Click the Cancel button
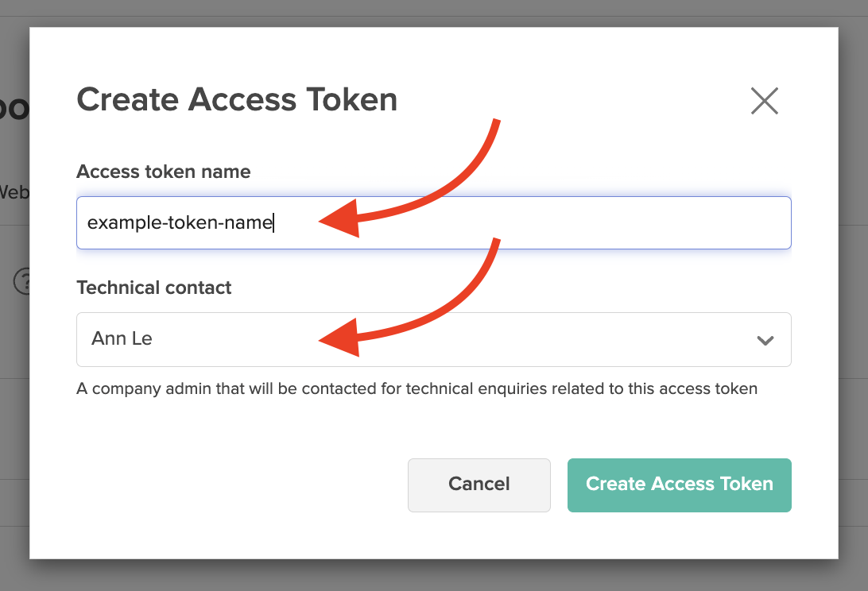 pyautogui.click(x=479, y=485)
